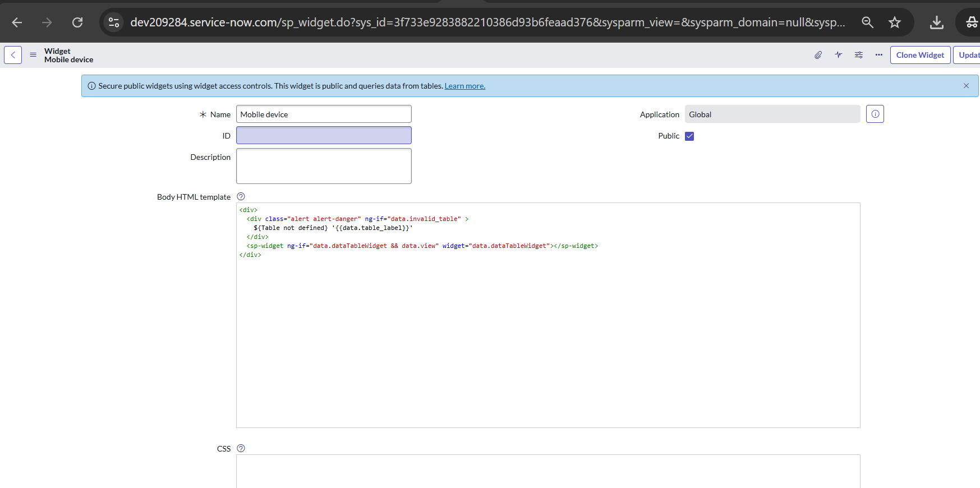
Task: Click info icon in blue banner
Action: (x=91, y=86)
